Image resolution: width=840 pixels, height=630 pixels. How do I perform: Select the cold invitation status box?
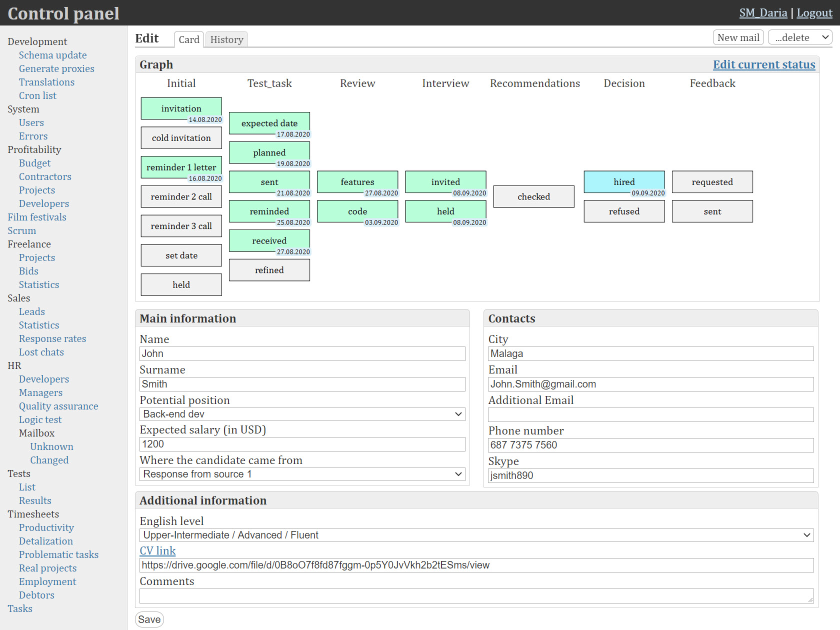click(181, 138)
